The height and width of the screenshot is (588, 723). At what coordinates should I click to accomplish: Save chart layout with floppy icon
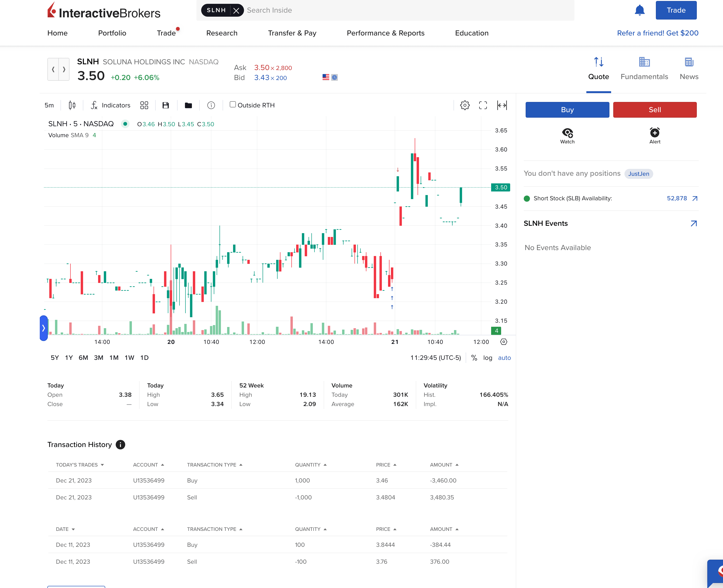click(x=166, y=105)
